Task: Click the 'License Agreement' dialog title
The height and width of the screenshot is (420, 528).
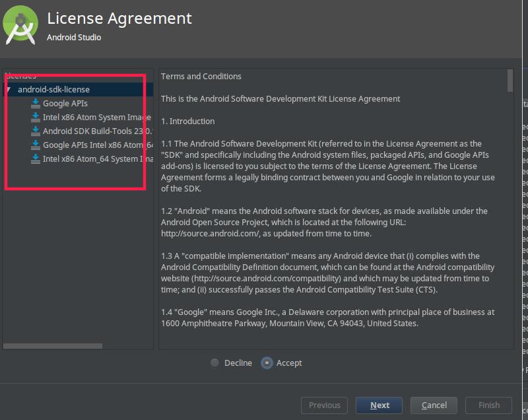Action: (119, 18)
